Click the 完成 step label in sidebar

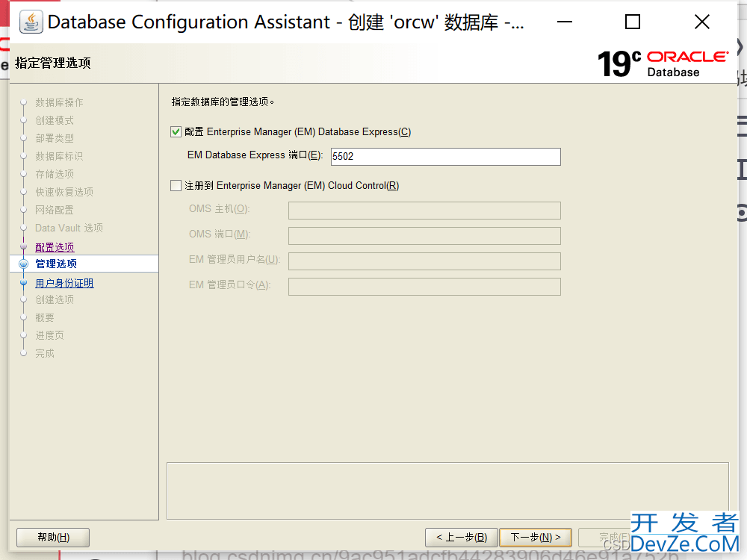coord(45,353)
